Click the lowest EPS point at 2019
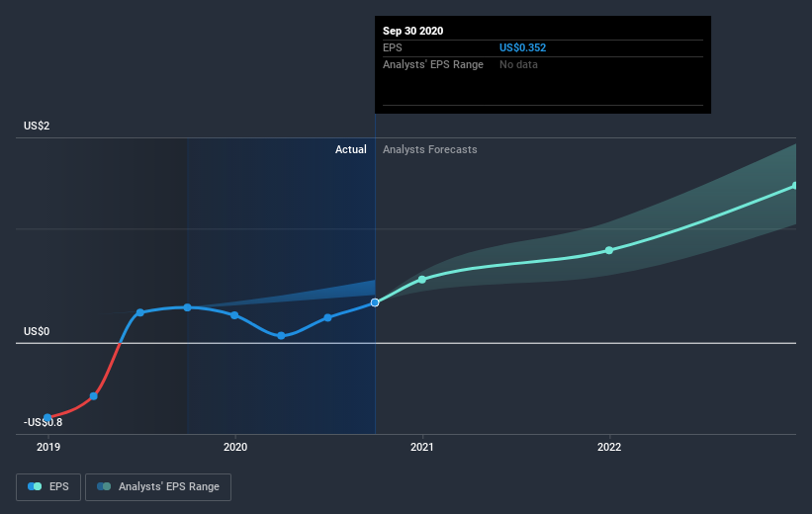The width and height of the screenshot is (812, 514). [x=47, y=418]
